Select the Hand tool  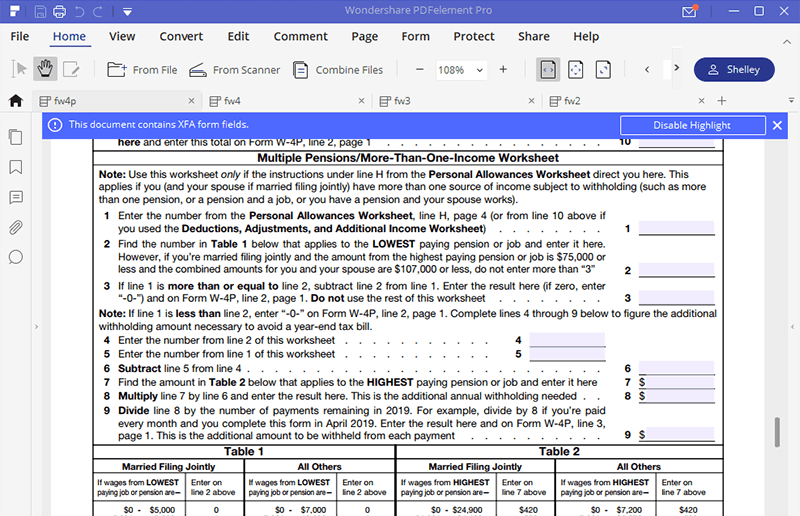[45, 69]
